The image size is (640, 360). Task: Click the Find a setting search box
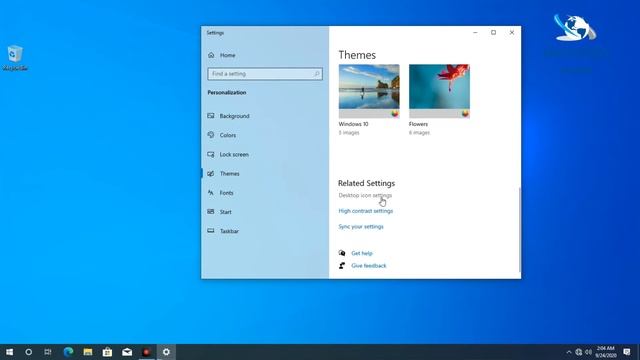point(265,74)
